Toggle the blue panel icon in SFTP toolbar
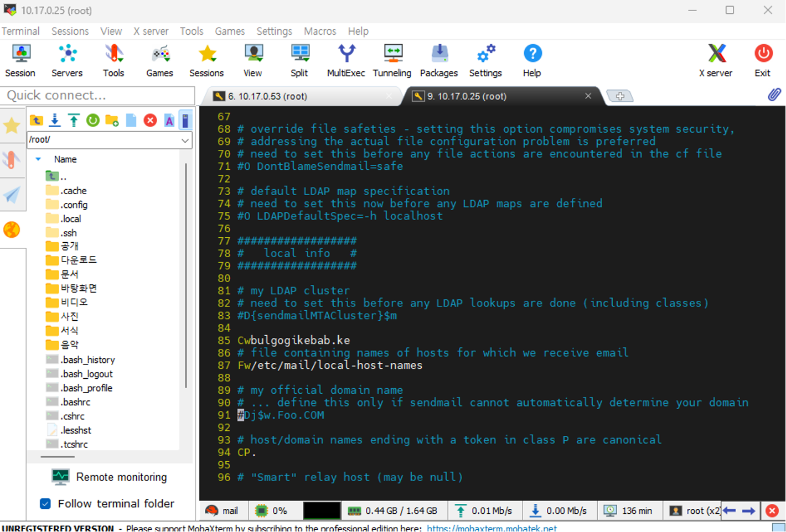The image size is (786, 532). pos(186,120)
